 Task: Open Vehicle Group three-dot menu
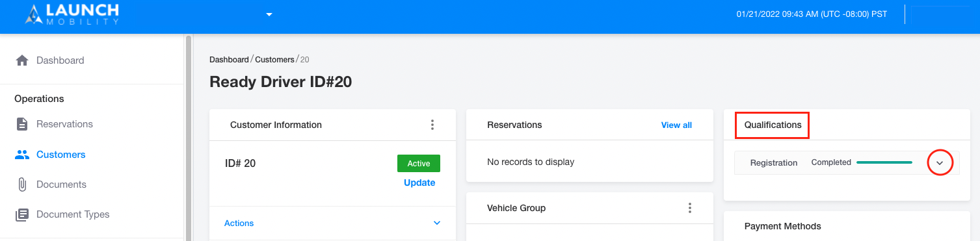690,208
